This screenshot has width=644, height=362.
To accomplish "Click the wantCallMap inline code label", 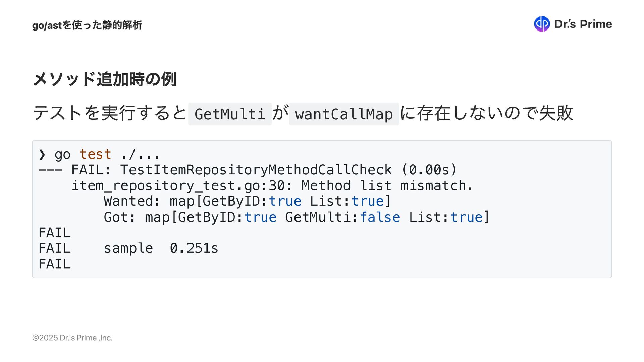I will pyautogui.click(x=344, y=114).
